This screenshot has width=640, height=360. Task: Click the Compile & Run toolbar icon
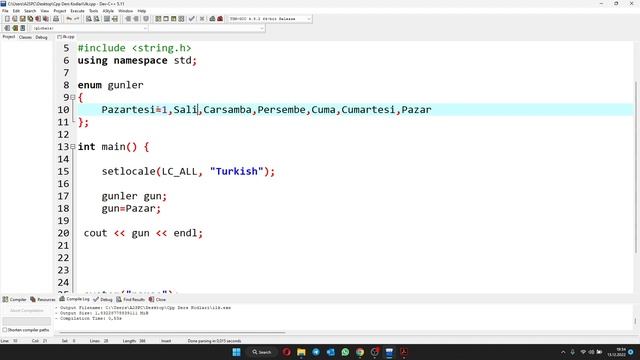(173, 19)
